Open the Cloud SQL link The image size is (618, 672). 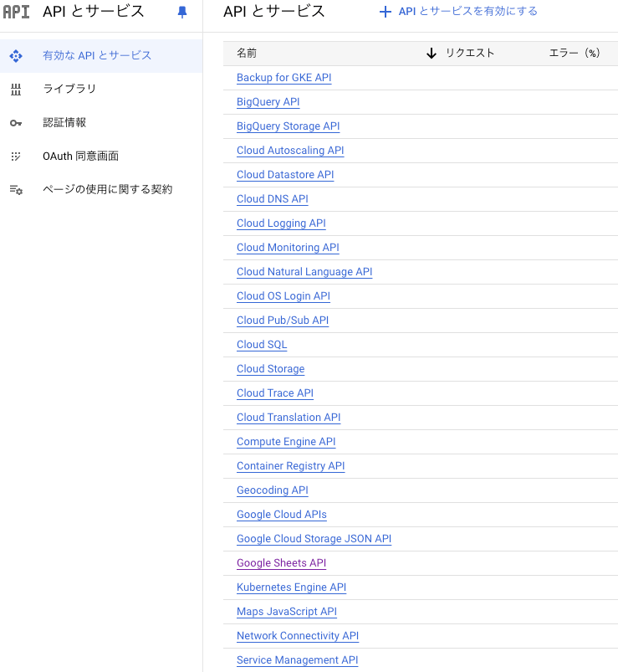pos(262,345)
